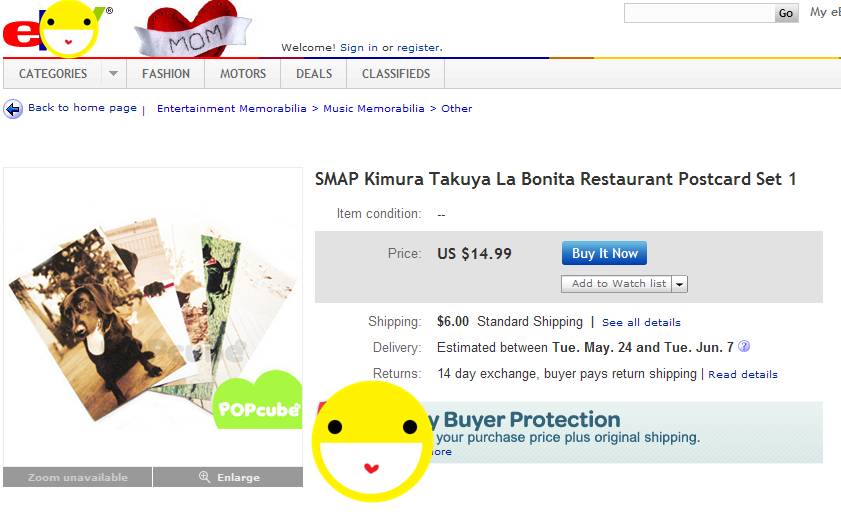Follow the Sign in link
This screenshot has width=841, height=515.
(x=358, y=48)
